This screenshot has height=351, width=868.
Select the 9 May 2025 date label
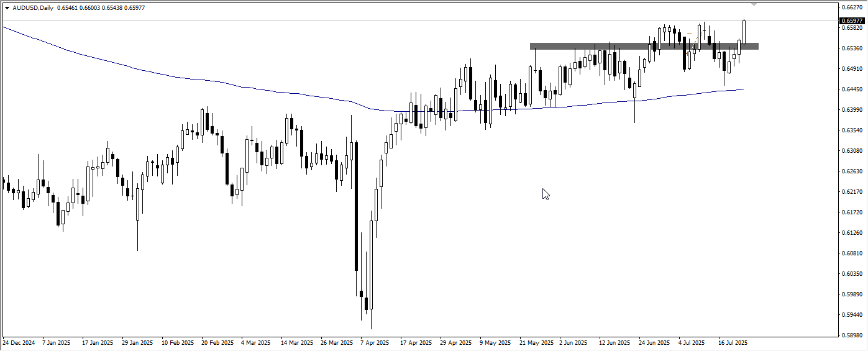(495, 342)
